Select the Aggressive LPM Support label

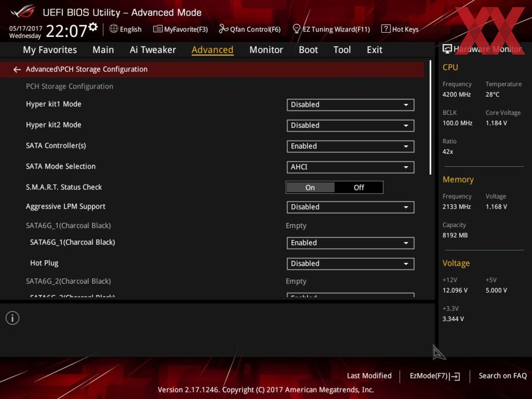coord(66,207)
